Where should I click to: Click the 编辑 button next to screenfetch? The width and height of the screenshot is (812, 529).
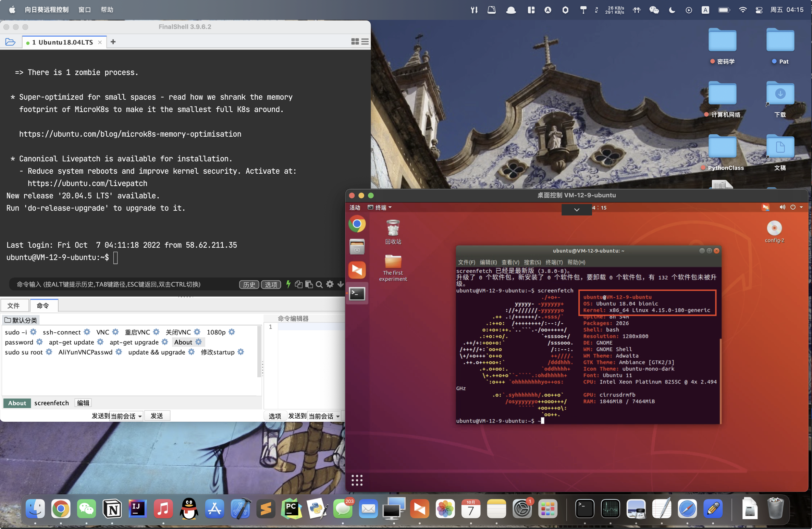click(83, 403)
